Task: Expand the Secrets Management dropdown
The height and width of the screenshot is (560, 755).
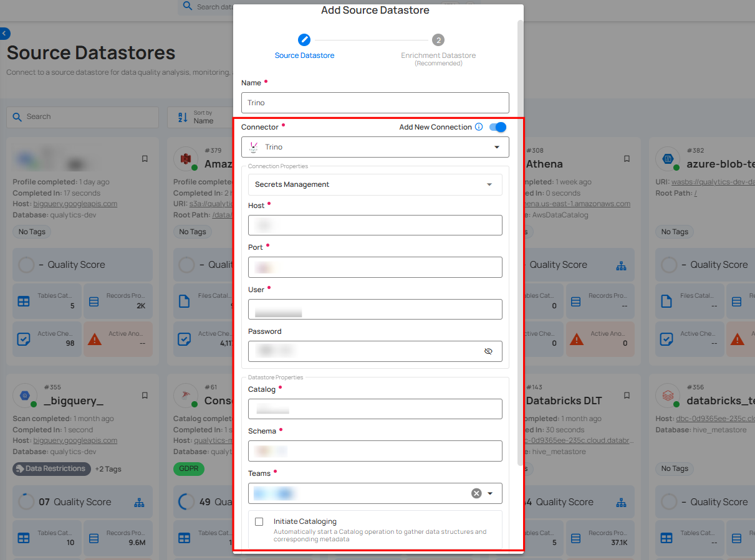Action: tap(375, 184)
